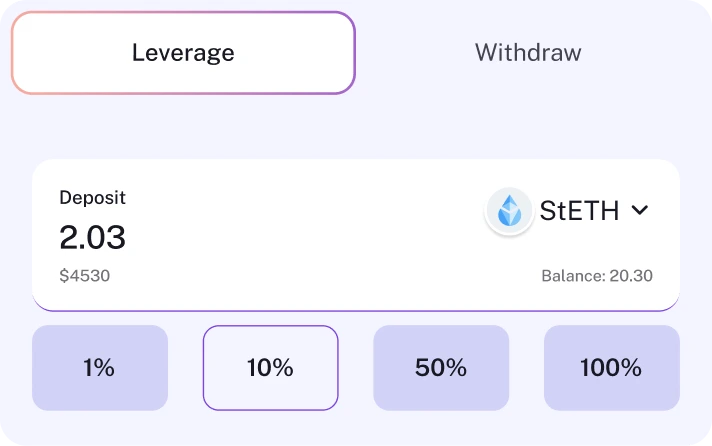This screenshot has width=712, height=446.
Task: Click the StETH token droplet icon
Action: (x=510, y=211)
